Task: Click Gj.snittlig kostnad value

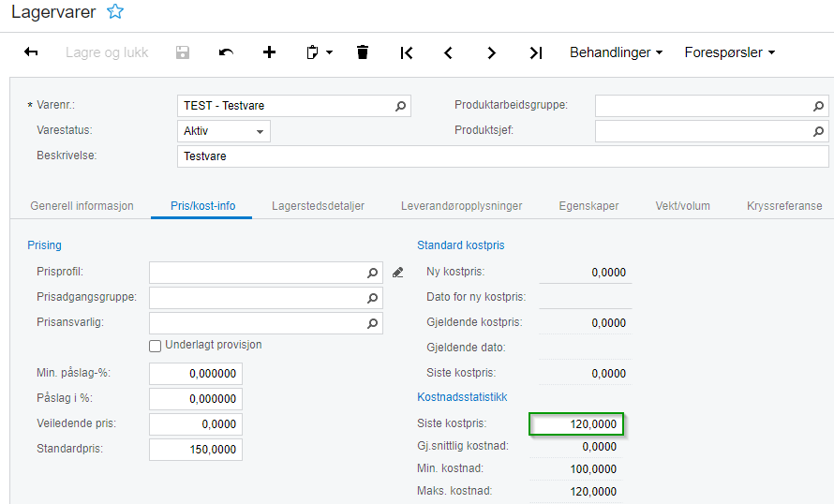Action: pos(576,447)
